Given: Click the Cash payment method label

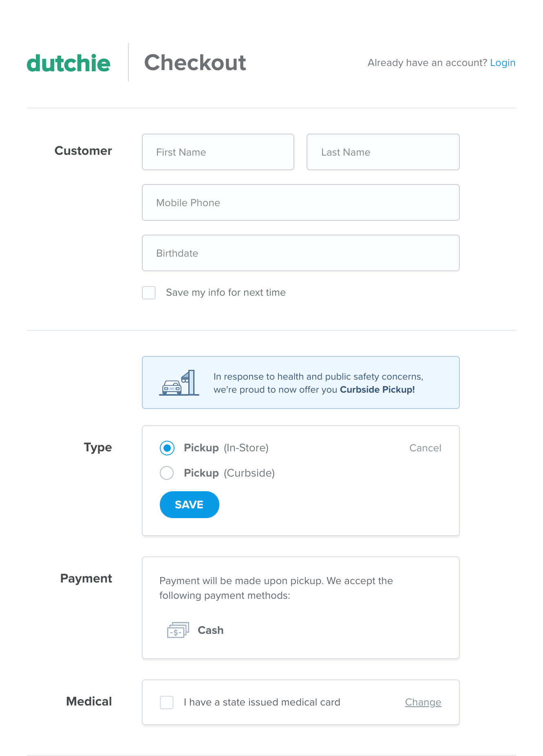Looking at the screenshot, I should (x=210, y=630).
